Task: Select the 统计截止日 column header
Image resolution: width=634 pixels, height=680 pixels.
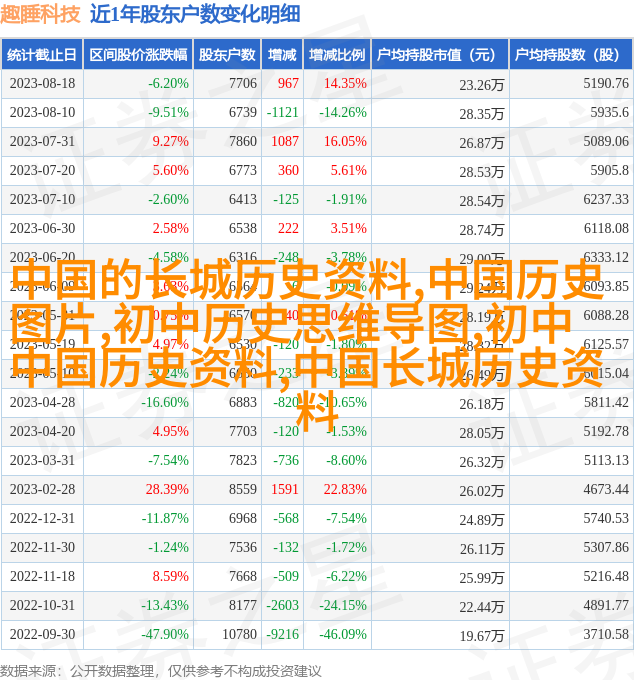Action: (x=42, y=55)
